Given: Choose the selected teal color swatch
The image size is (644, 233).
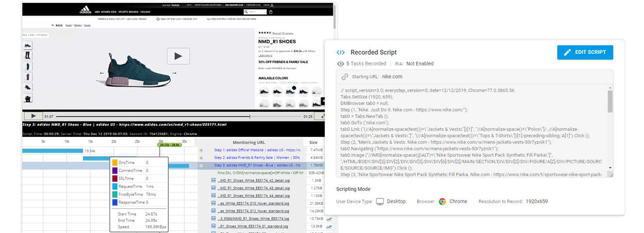Looking at the screenshot, I should click(x=291, y=91).
